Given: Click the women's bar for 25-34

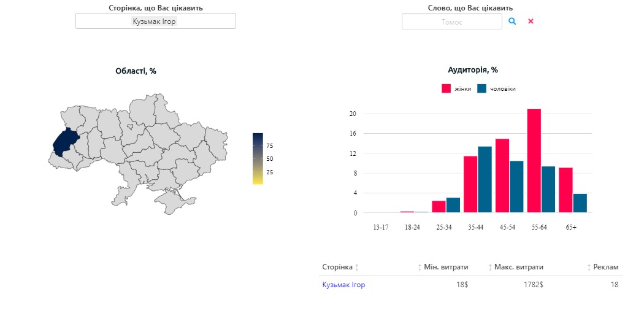Looking at the screenshot, I should (439, 207).
